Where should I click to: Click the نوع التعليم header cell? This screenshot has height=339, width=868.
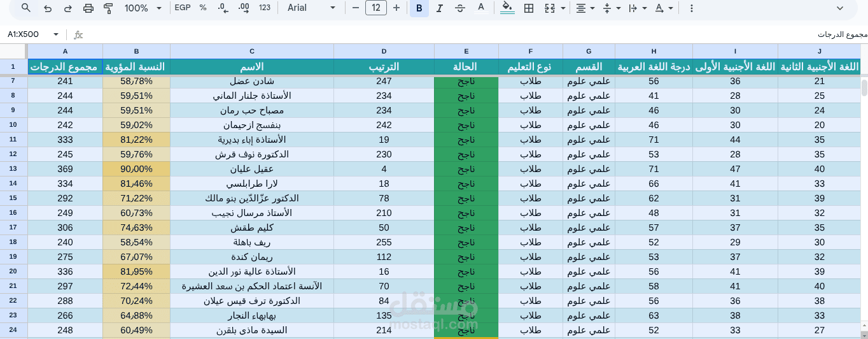[530, 67]
